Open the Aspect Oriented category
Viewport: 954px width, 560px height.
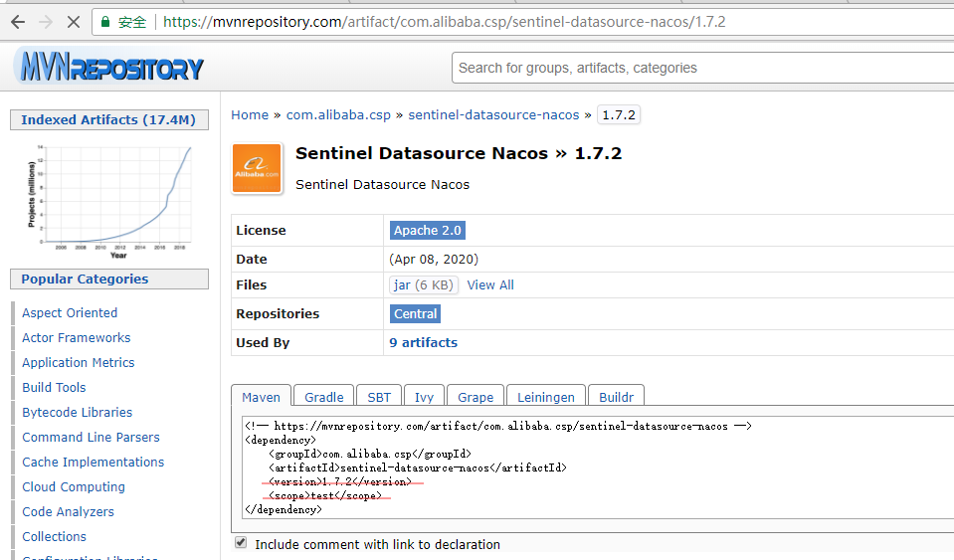coord(70,312)
